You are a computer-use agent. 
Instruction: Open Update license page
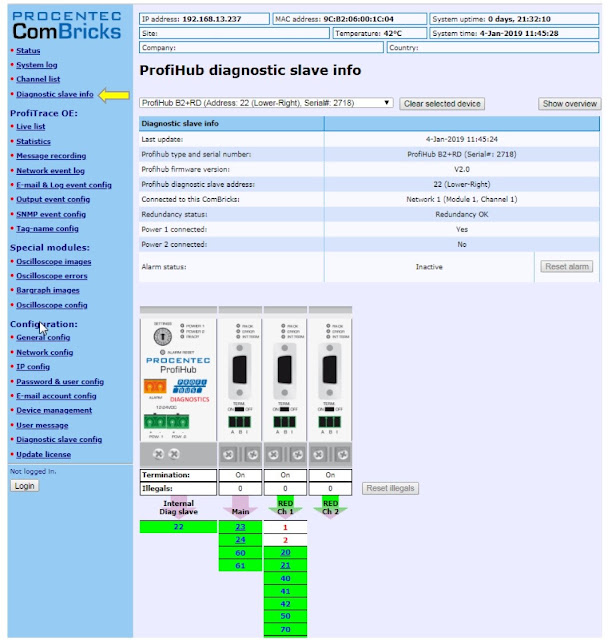point(43,455)
